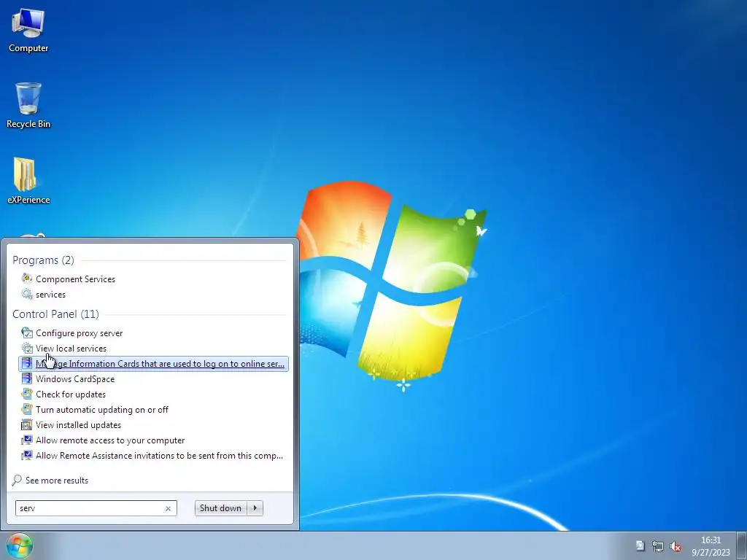Screen dimensions: 747x560
Task: Select the Recycle Bin desktop icon
Action: (x=28, y=106)
